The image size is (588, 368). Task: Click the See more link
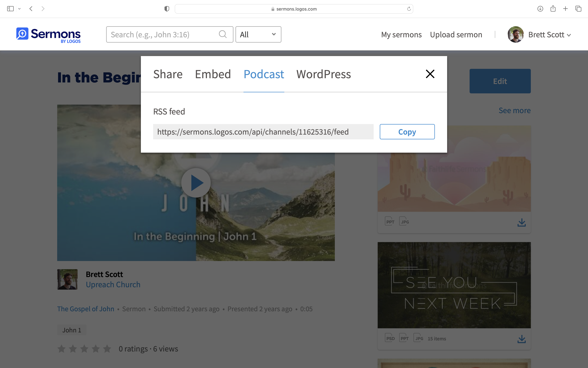point(515,111)
